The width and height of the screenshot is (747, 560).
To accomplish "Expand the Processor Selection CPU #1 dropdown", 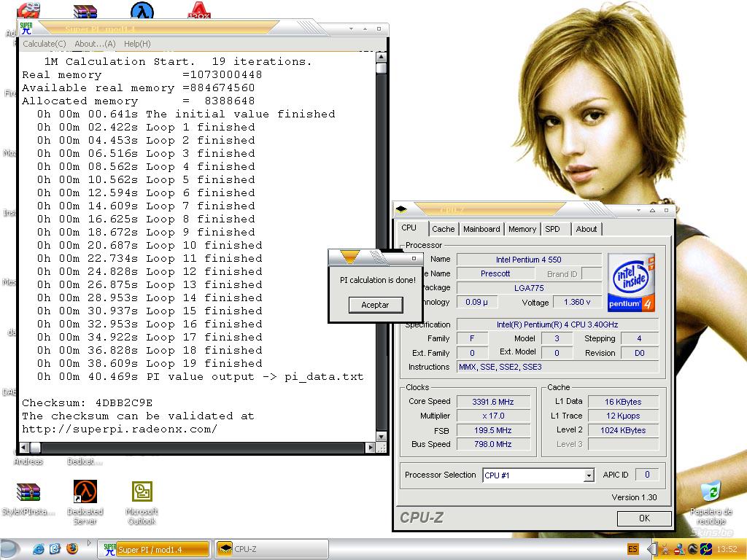I will [x=589, y=475].
